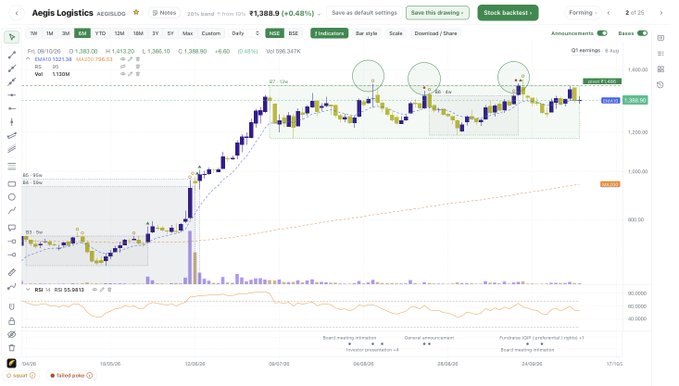679x386 pixels.
Task: Edit the EMA10 indicator with pencil icon
Action: click(130, 59)
